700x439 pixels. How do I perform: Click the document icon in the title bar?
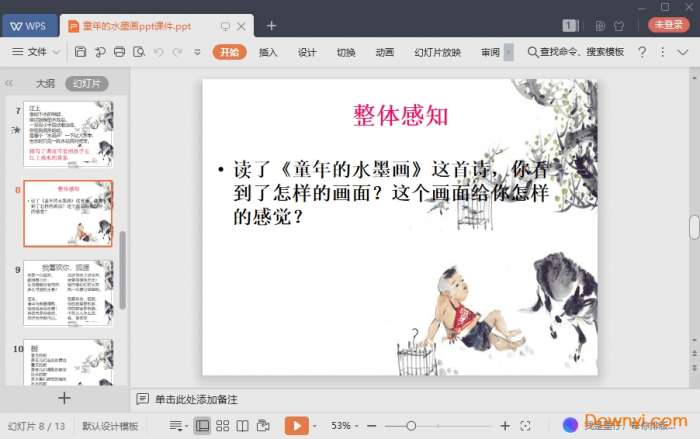click(600, 26)
